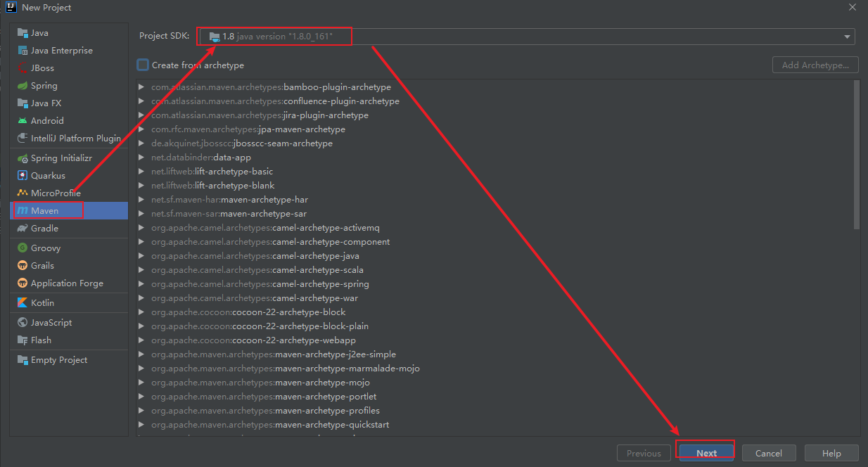The height and width of the screenshot is (467, 868).
Task: Select camel-archetype-activemq row
Action: pyautogui.click(x=495, y=228)
